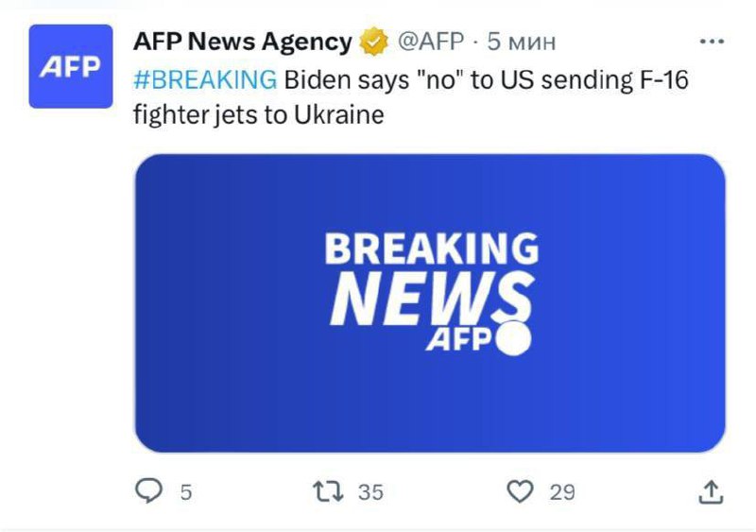The width and height of the screenshot is (756, 532).
Task: Click the "BREAKING" word in the image
Action: click(x=431, y=249)
